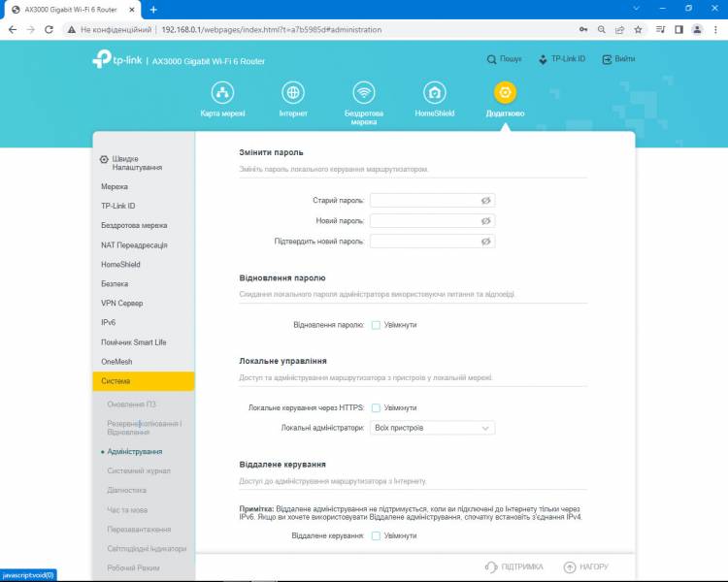Open Резервне копіювання і Відновлення submenu item
This screenshot has height=582, width=728.
(x=144, y=428)
